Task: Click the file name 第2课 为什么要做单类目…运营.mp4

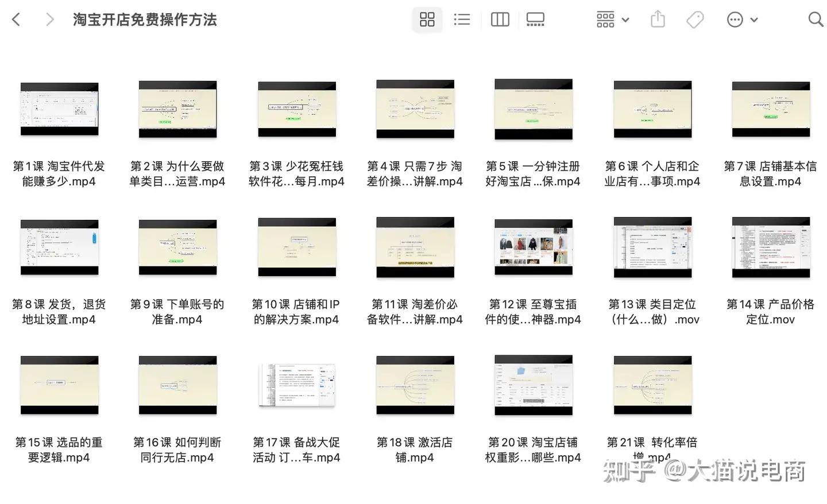Action: coord(177,174)
